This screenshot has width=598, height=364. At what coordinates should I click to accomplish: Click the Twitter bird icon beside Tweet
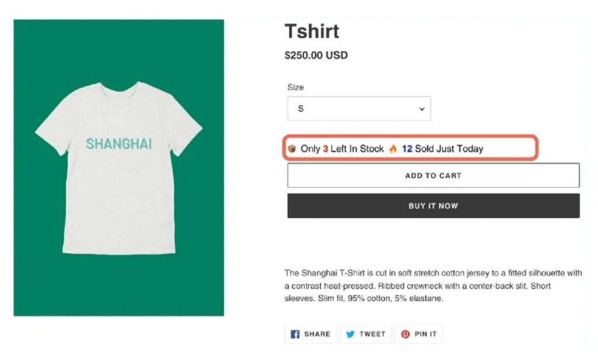pos(350,334)
